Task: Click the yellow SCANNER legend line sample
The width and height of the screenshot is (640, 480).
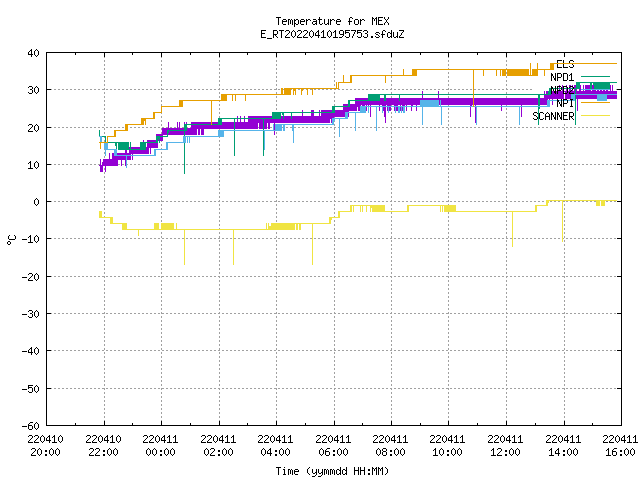Action: (595, 116)
